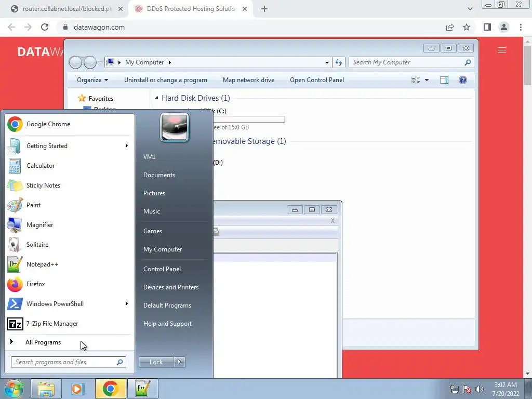
Task: Open Chrome three-dot menu
Action: (x=521, y=27)
